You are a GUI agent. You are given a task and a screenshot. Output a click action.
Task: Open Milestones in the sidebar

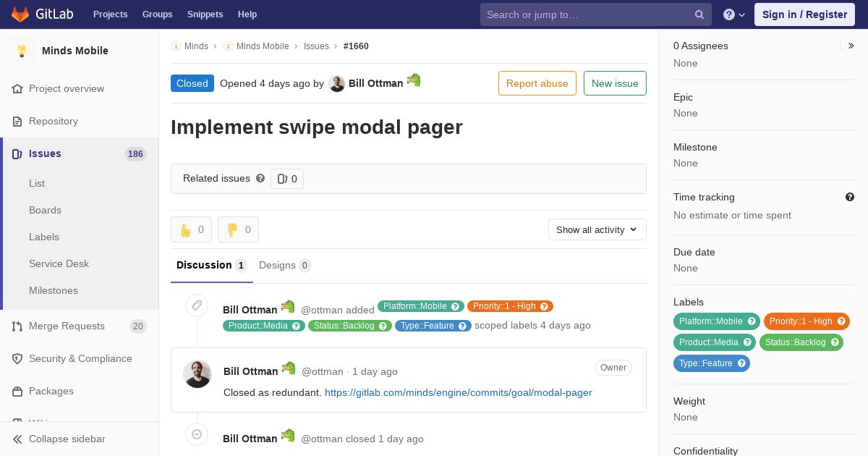tap(54, 290)
